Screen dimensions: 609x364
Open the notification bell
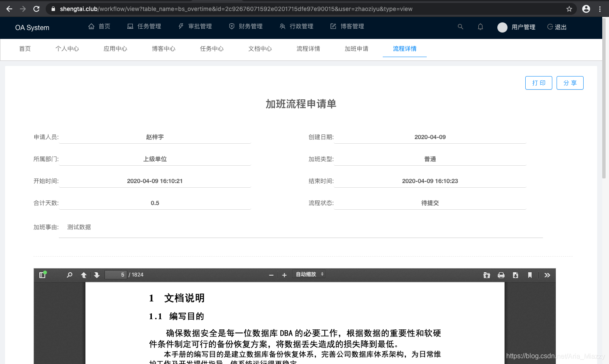(x=480, y=27)
